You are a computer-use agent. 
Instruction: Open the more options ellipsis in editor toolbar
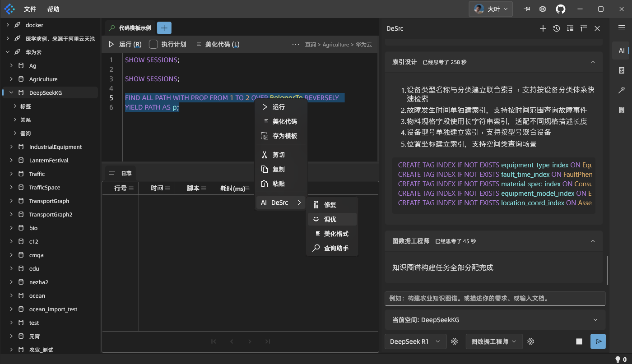click(x=296, y=44)
